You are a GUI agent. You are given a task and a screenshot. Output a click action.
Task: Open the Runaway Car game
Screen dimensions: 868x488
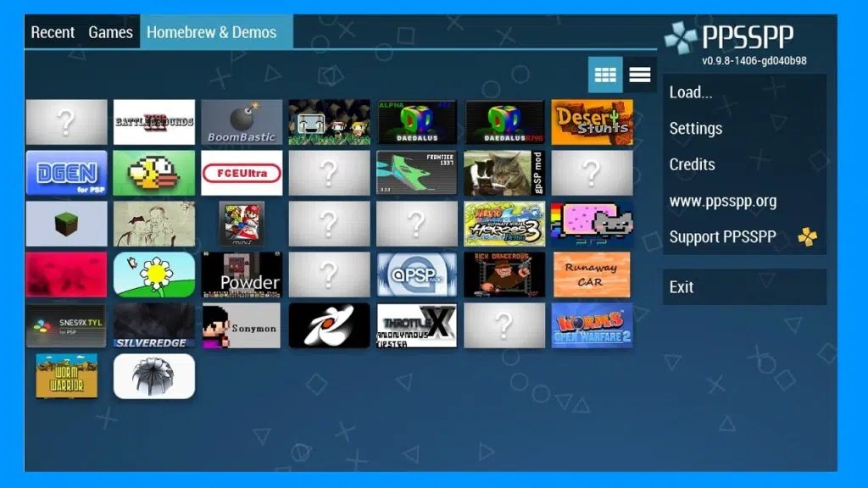tap(591, 275)
